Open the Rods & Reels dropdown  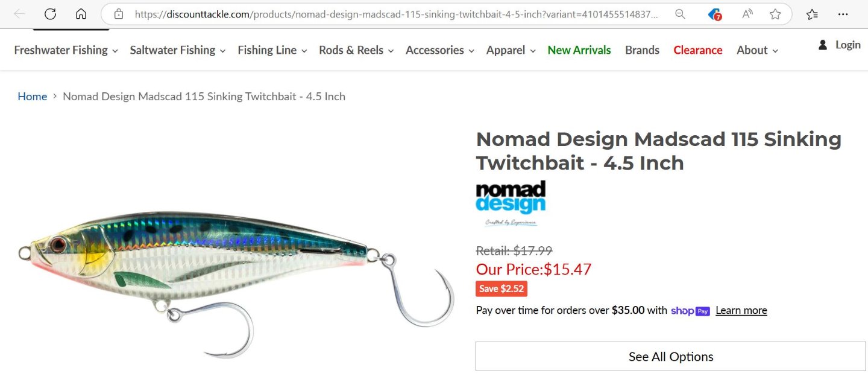(356, 50)
